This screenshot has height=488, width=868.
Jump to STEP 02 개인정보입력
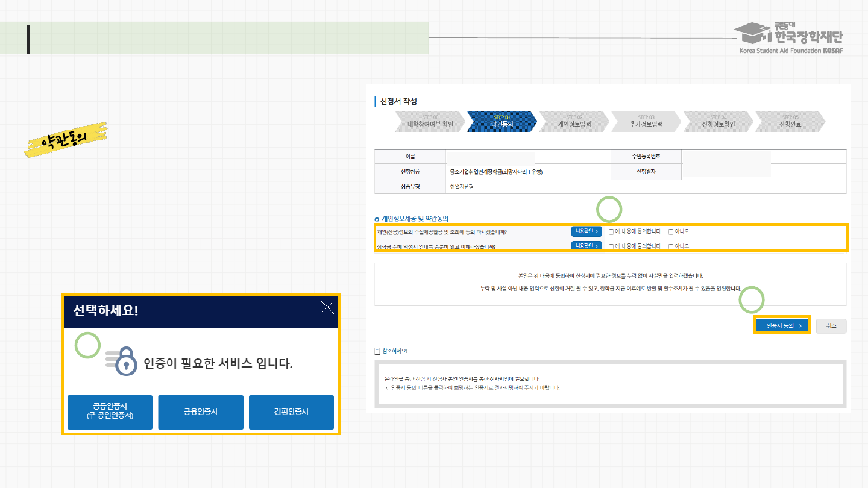pyautogui.click(x=574, y=122)
